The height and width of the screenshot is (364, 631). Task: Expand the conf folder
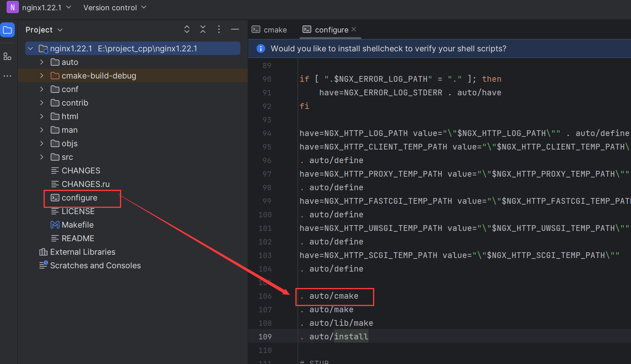click(41, 89)
